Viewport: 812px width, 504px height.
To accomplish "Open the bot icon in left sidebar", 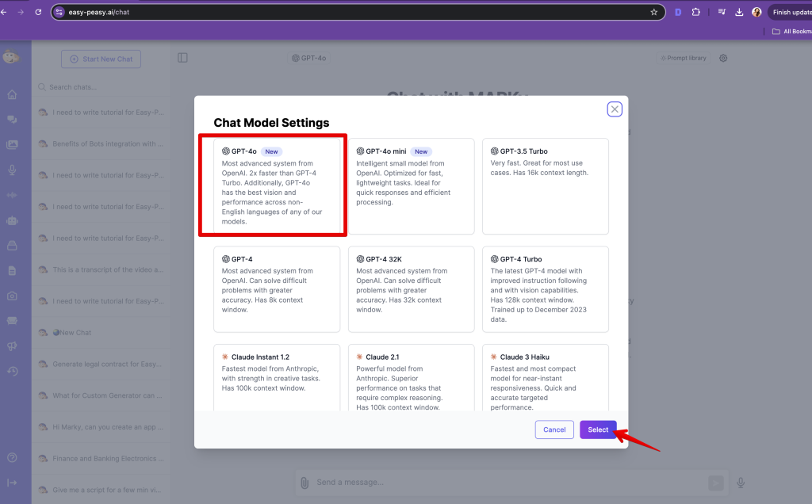I will [12, 221].
